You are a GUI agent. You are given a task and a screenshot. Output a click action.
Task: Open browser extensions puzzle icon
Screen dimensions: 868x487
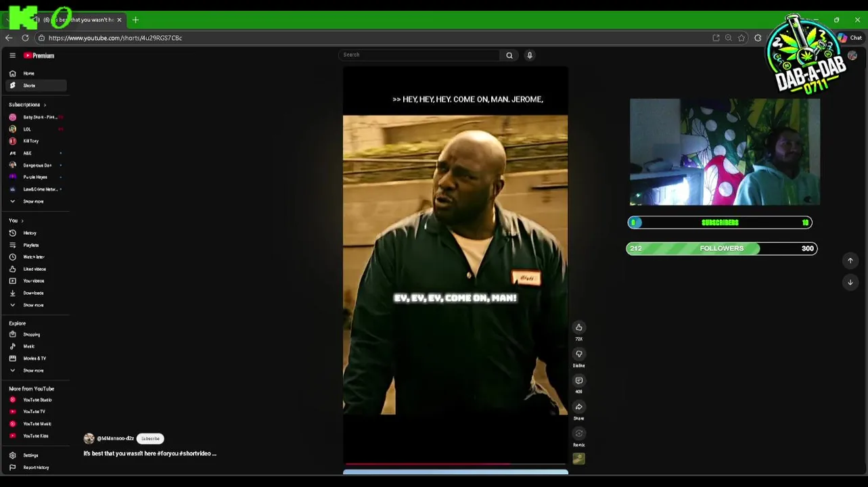point(758,38)
